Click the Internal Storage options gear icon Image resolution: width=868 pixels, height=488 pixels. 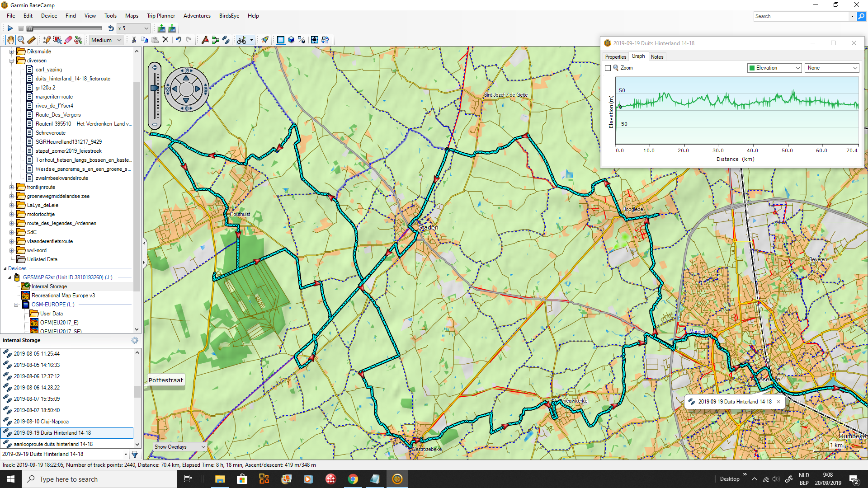tap(135, 340)
